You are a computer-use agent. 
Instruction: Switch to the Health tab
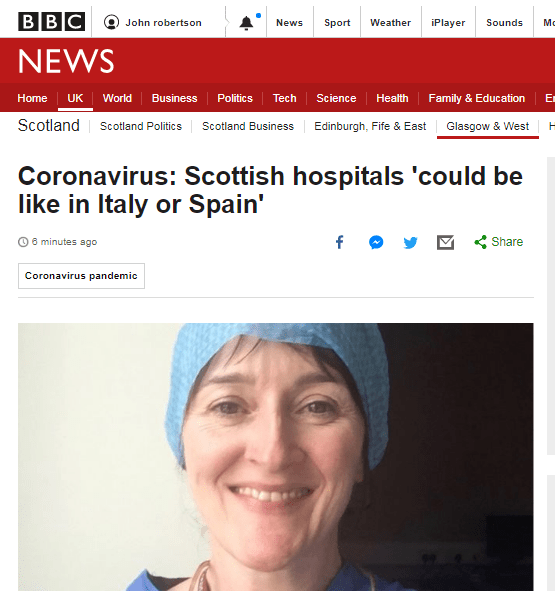(x=392, y=98)
